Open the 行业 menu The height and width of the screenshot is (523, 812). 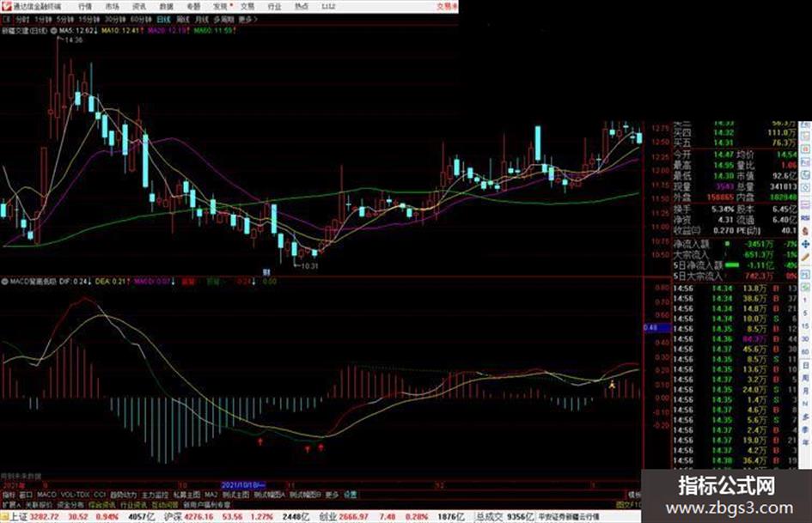pyautogui.click(x=274, y=7)
